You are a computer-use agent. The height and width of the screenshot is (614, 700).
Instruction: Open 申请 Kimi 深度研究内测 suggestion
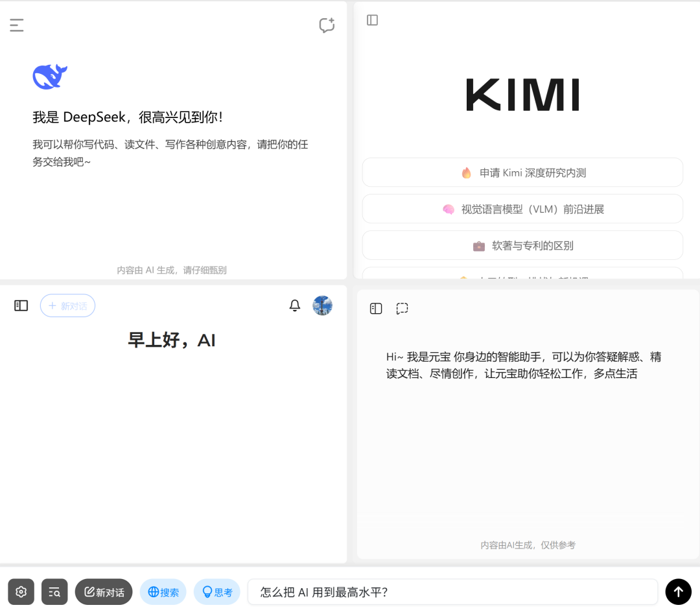[x=522, y=172]
